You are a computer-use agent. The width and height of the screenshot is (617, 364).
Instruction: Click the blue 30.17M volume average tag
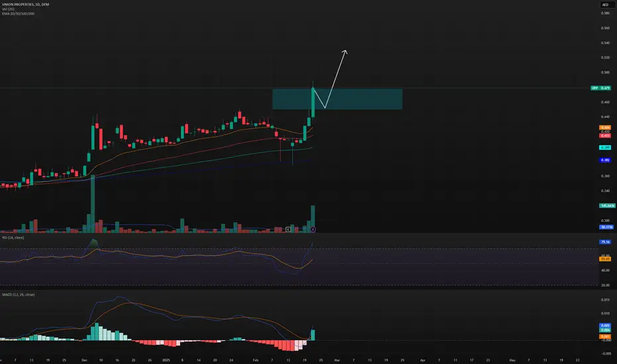point(606,227)
